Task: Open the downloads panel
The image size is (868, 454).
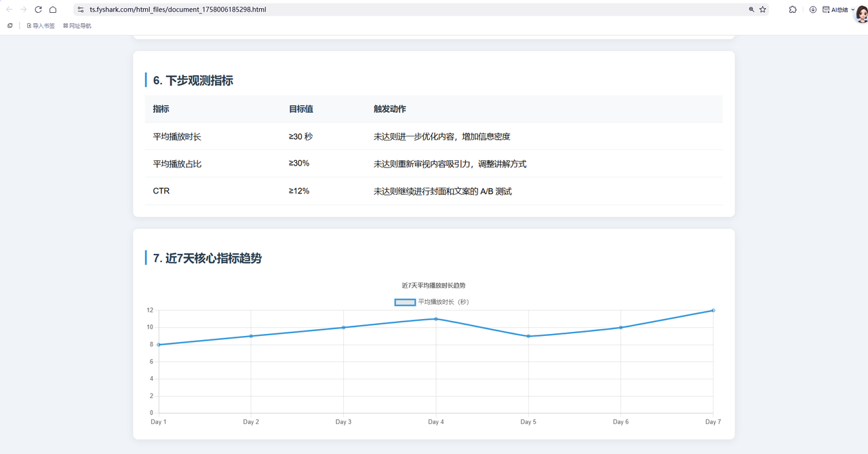Action: pyautogui.click(x=812, y=10)
